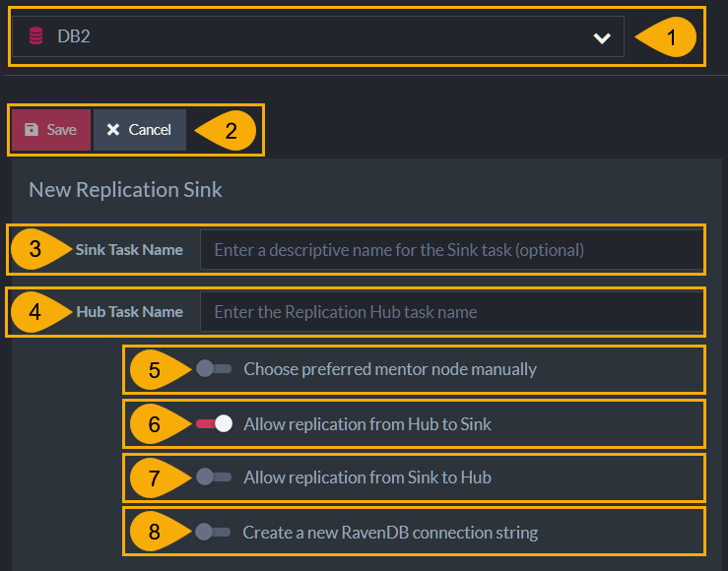Click 'Allow replication from Hub to Sink' text
728x571 pixels.
367,424
